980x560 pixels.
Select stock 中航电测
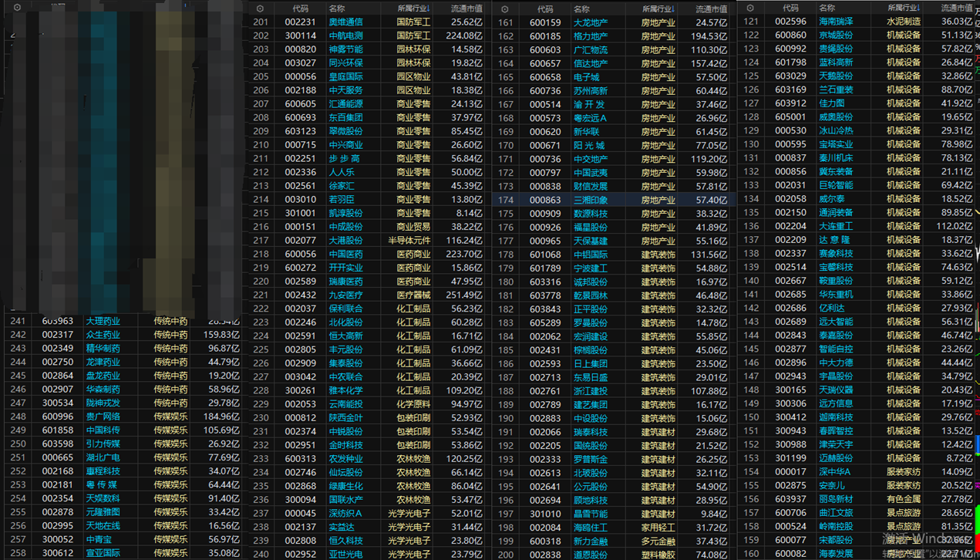coord(345,35)
